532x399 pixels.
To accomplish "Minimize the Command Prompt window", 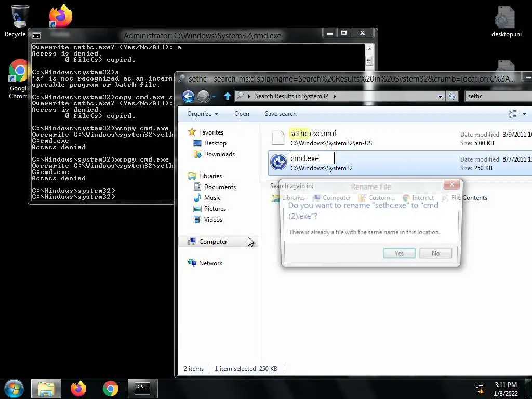I will (329, 33).
